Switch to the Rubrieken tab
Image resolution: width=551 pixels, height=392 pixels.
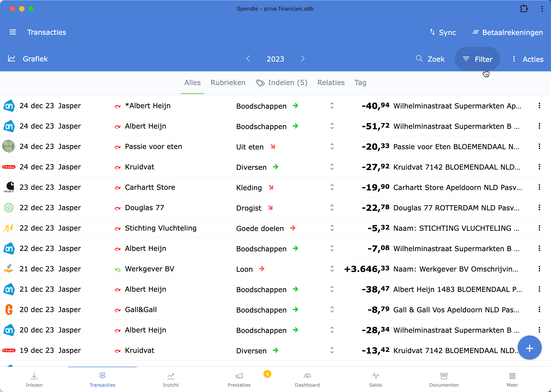coord(228,82)
